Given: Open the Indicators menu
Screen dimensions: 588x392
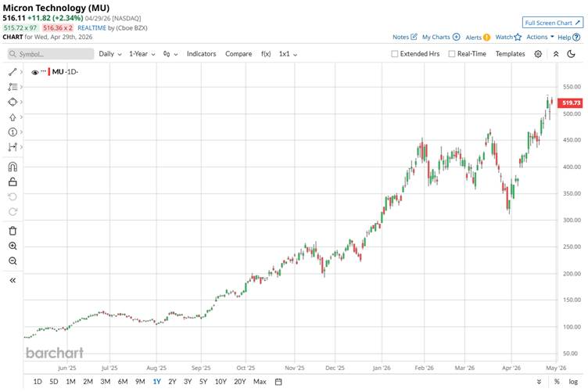Looking at the screenshot, I should [201, 54].
